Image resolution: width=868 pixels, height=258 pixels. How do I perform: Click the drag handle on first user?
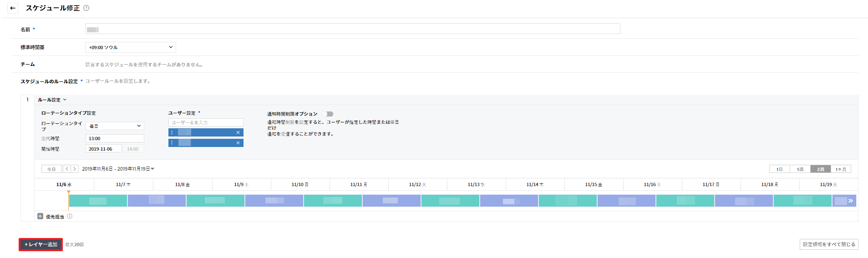tap(172, 132)
